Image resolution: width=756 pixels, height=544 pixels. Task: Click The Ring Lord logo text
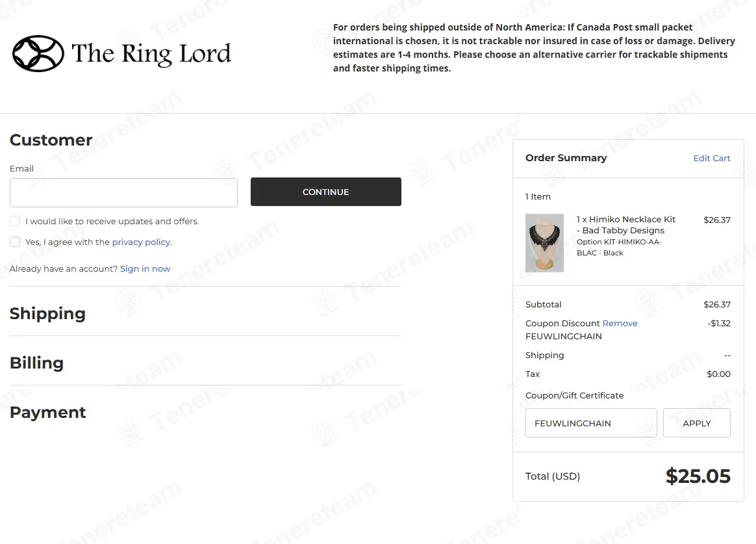(151, 53)
